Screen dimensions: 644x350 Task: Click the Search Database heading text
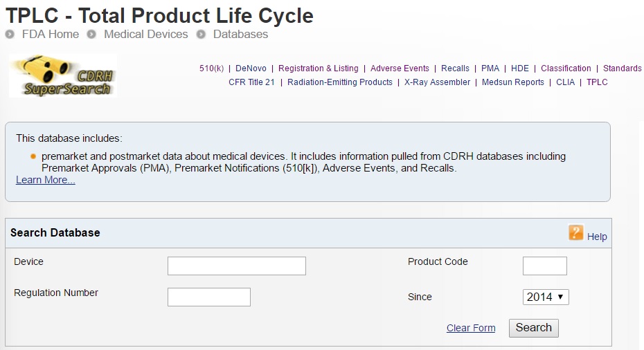click(x=55, y=232)
